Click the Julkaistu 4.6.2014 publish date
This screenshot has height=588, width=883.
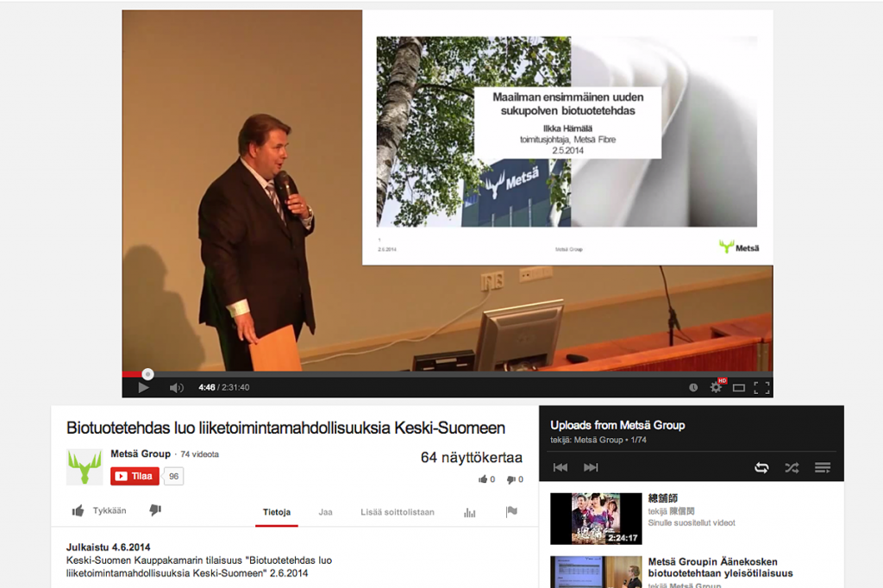tap(108, 547)
